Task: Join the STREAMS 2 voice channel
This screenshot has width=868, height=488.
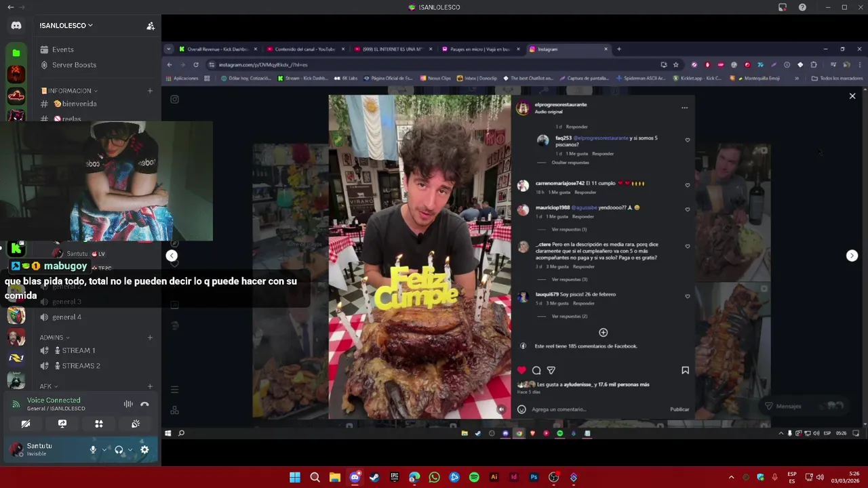Action: point(81,366)
